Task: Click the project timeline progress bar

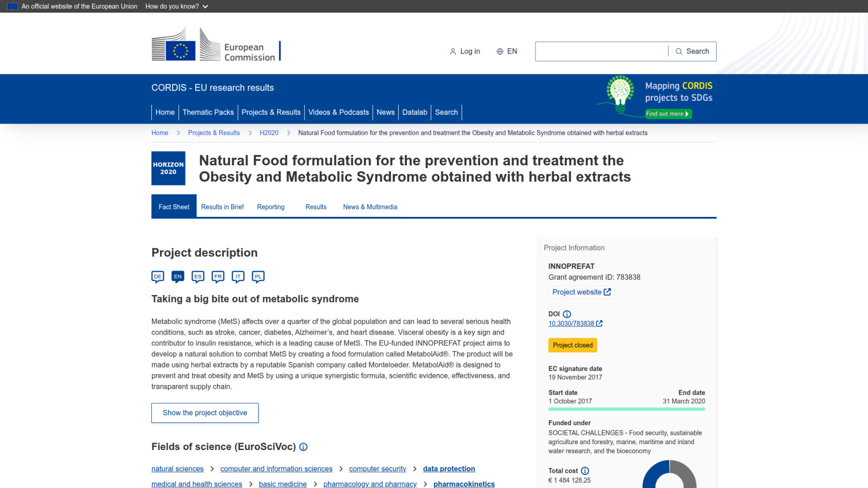Action: coord(627,409)
